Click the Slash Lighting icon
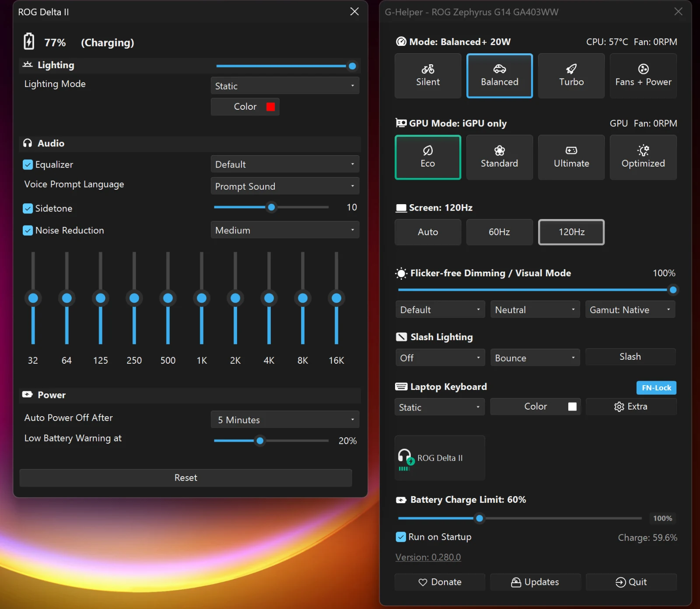The image size is (700, 609). (x=402, y=337)
